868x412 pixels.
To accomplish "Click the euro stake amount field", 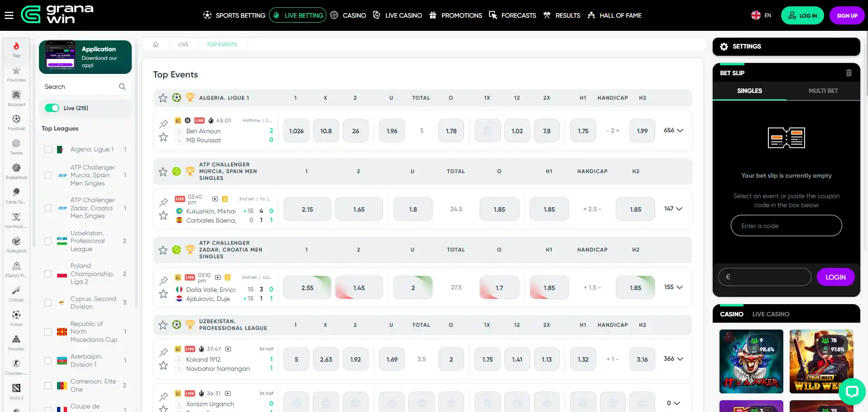I will coord(764,277).
